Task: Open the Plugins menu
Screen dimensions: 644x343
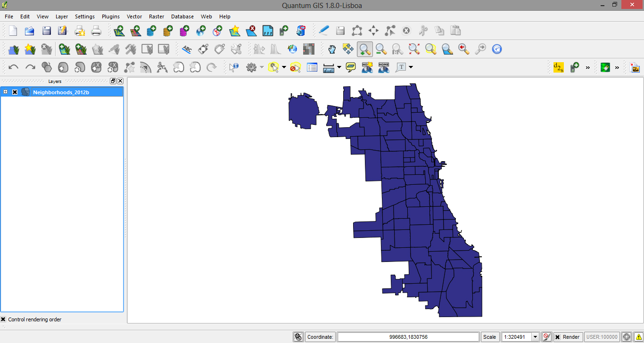Action: [x=110, y=16]
